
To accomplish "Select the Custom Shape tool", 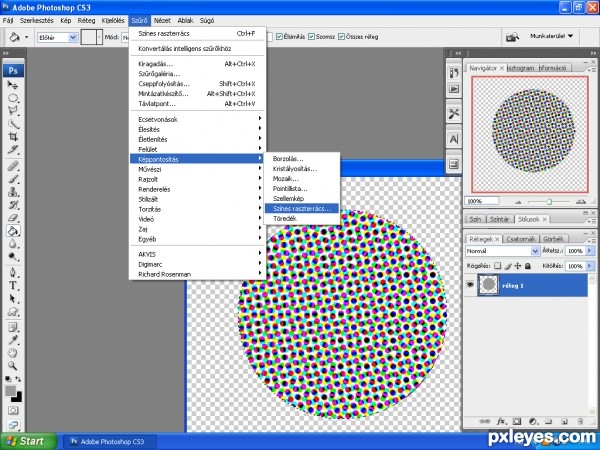I will pyautogui.click(x=13, y=311).
